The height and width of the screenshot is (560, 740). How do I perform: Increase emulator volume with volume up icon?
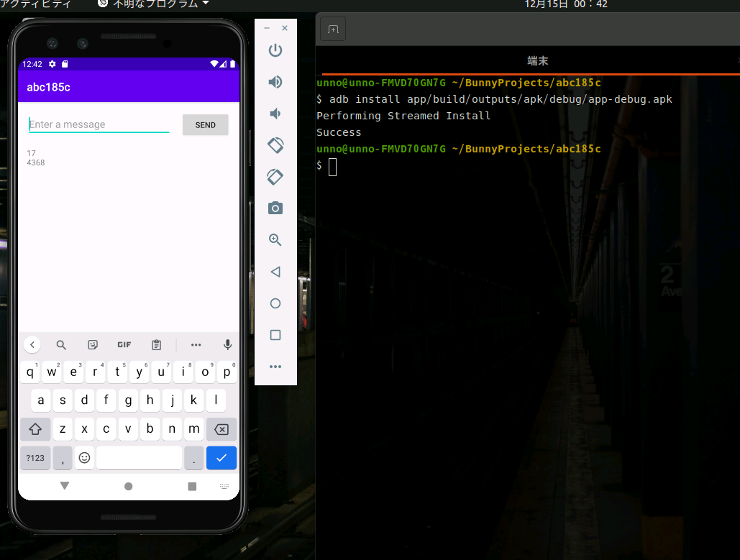(x=275, y=82)
